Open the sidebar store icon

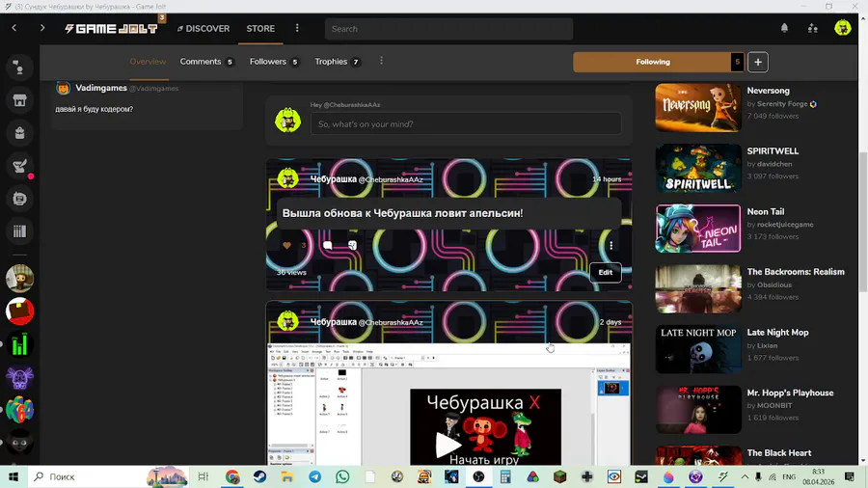point(19,100)
